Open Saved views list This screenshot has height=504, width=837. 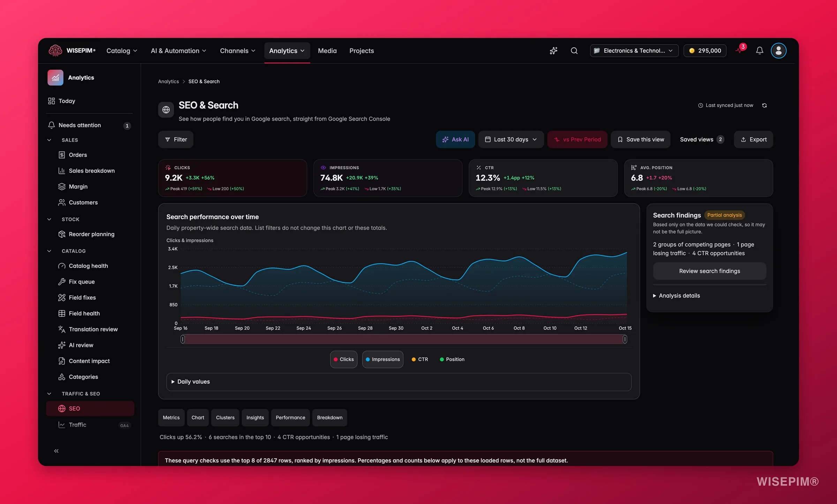[702, 140]
